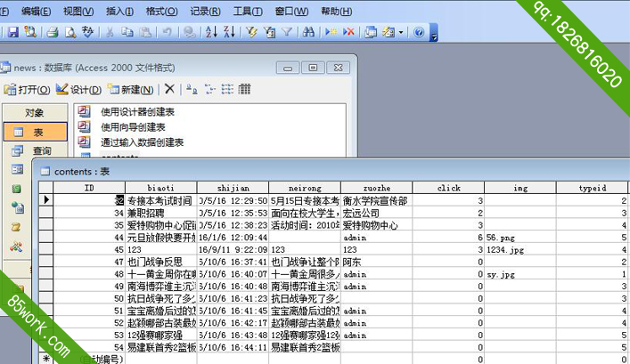
Task: Sort descending with Z-A icon
Action: coord(229,32)
